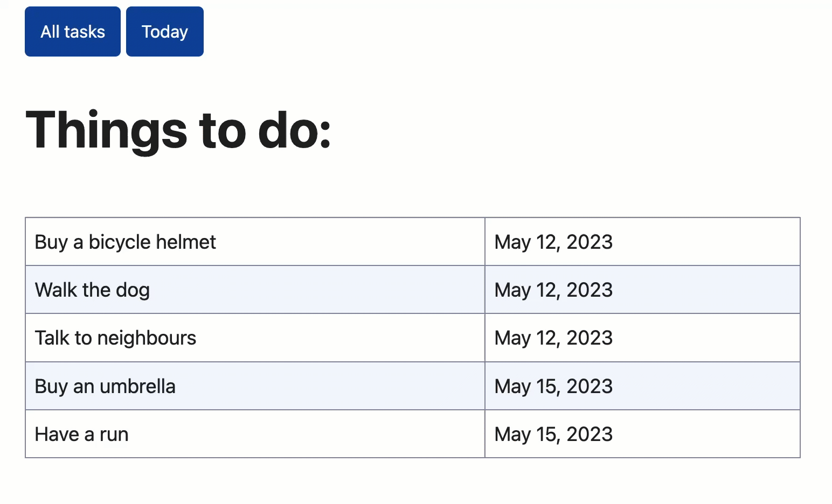832x504 pixels.
Task: Select the Have a run task
Action: point(81,433)
